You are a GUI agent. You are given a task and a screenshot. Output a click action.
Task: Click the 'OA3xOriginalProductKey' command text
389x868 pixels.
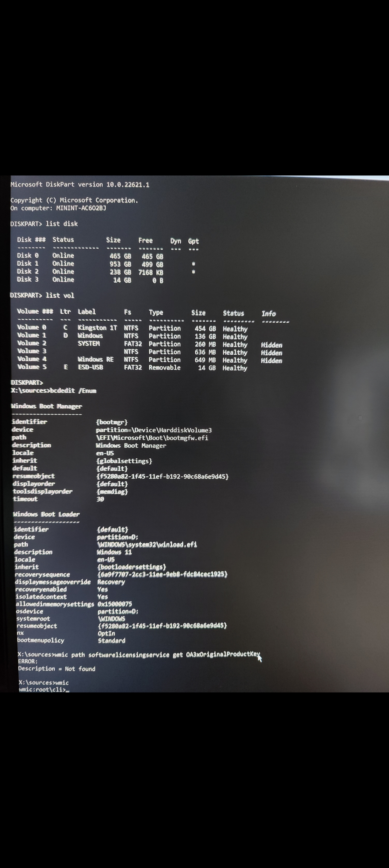[x=223, y=654]
